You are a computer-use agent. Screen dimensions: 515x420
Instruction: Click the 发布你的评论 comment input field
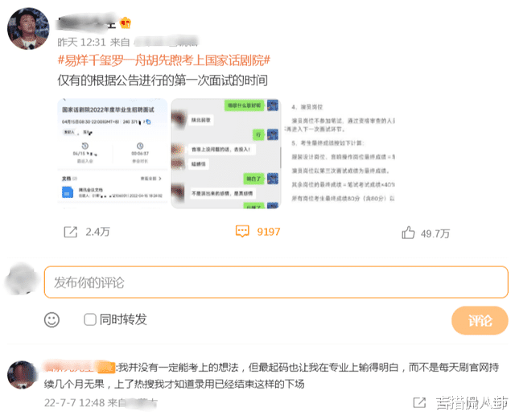276,282
